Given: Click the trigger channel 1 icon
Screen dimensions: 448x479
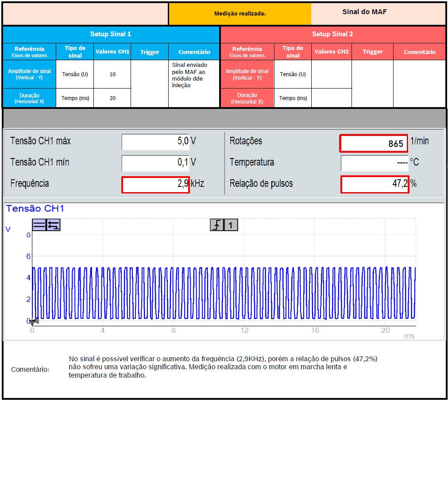Looking at the screenshot, I should point(231,225).
